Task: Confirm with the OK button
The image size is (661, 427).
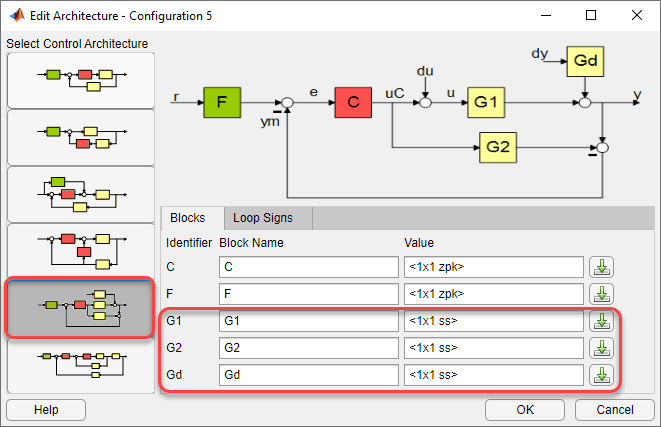Action: 525,410
